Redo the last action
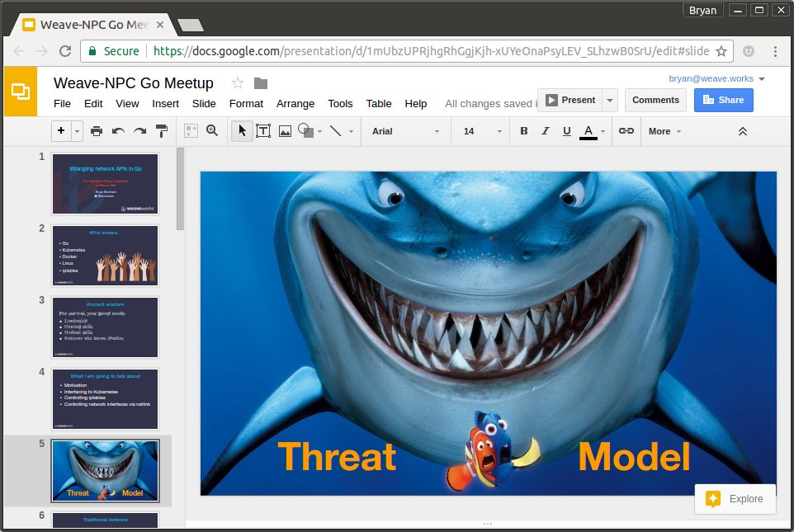Screen dimensions: 794x532 click(139, 131)
